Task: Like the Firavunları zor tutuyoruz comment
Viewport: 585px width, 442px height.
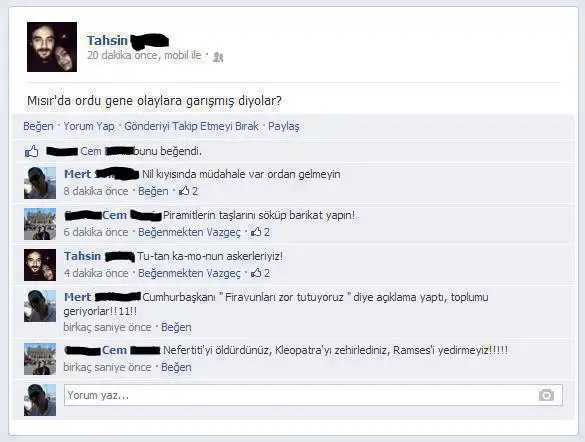Action: pyautogui.click(x=176, y=327)
